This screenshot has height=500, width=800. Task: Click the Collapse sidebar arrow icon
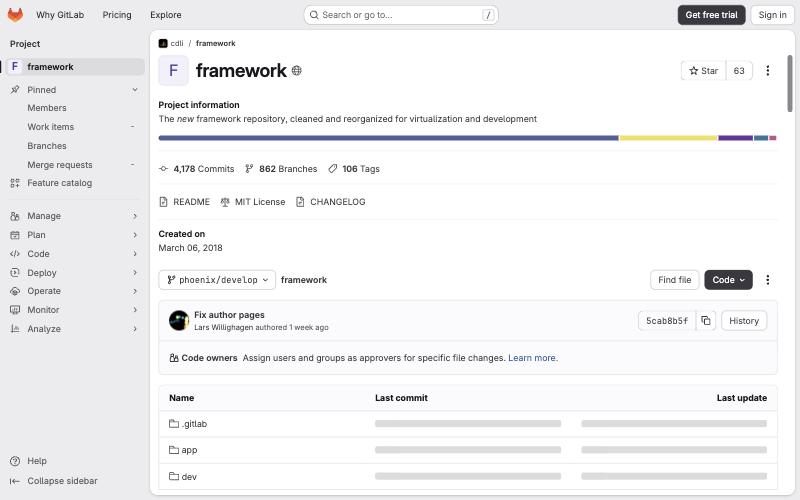coord(15,481)
